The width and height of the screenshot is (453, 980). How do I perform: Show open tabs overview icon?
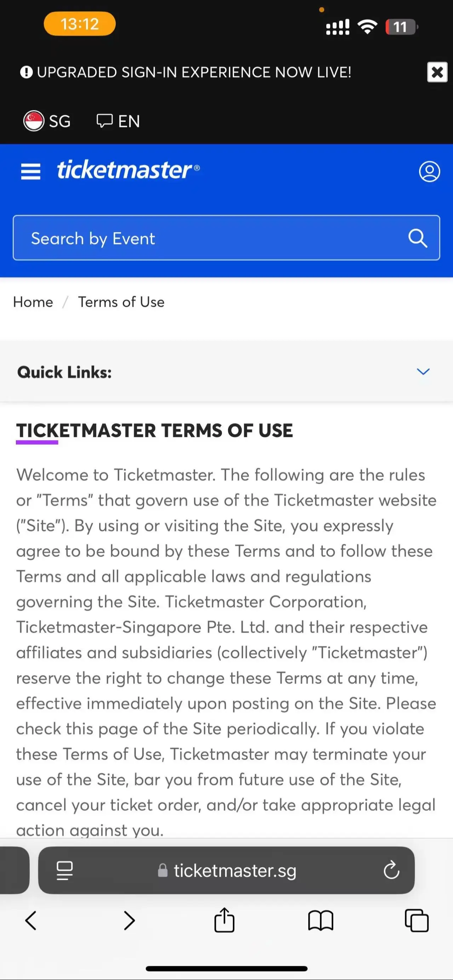coord(417,921)
